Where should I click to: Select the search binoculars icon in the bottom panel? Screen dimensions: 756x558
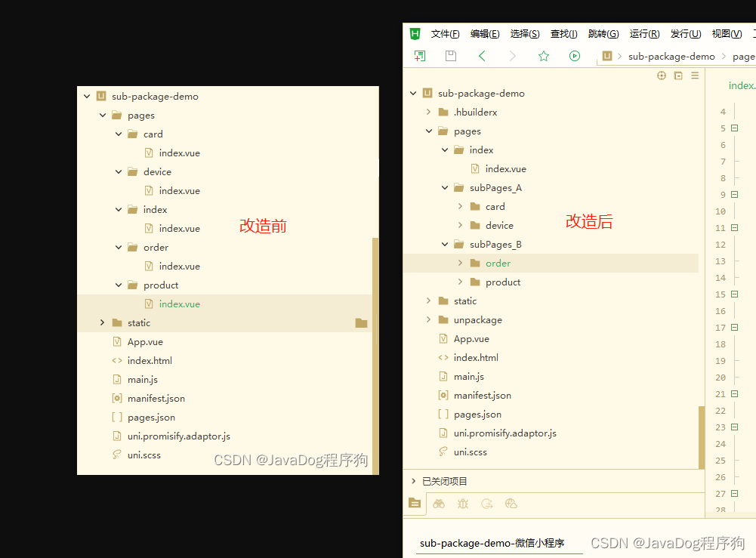[x=439, y=504]
